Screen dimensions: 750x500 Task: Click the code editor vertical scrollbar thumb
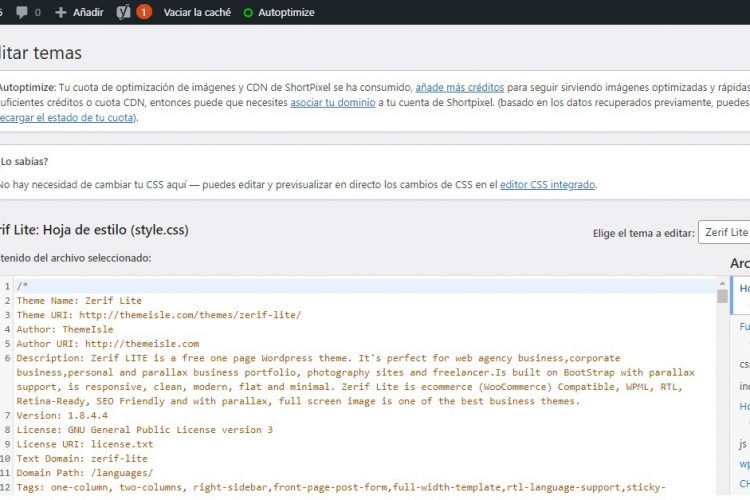[722, 296]
